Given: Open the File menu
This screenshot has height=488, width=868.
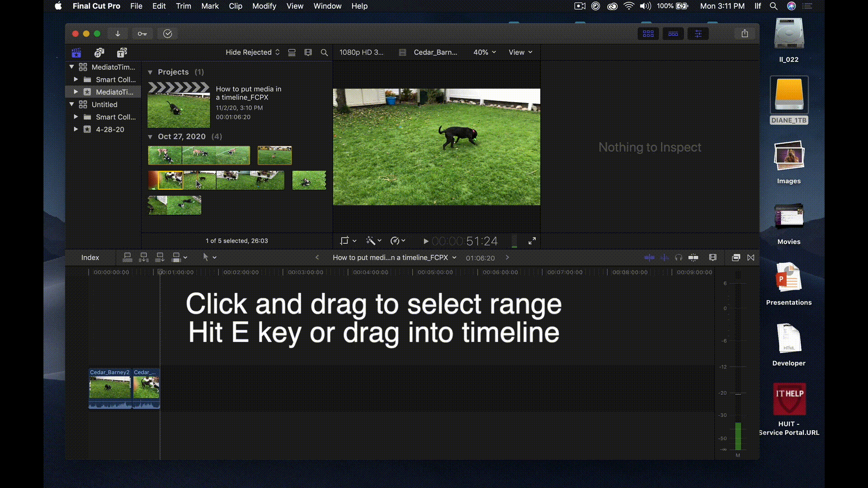Looking at the screenshot, I should [136, 6].
